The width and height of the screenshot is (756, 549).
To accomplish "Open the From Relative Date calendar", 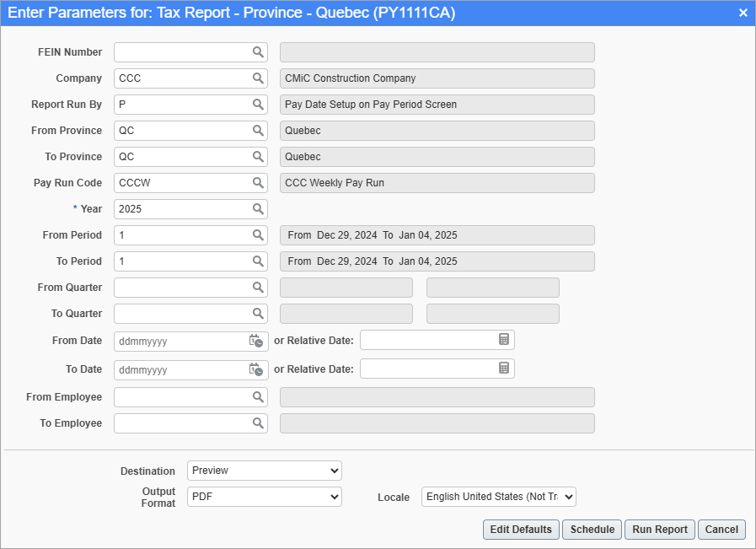I will (x=504, y=341).
